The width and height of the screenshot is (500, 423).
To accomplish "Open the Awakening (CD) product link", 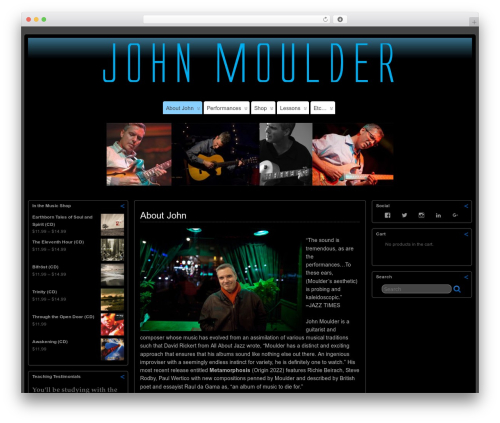I will click(50, 342).
